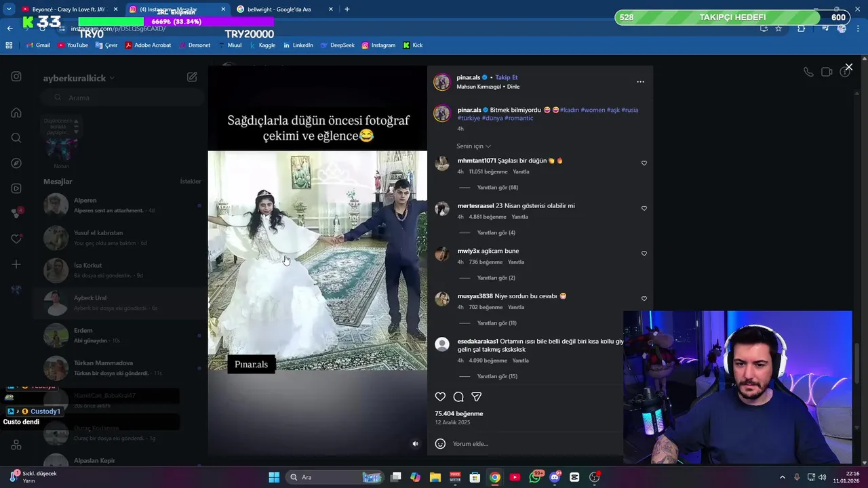
Task: Expand the 'Senin için' comment sorting dropdown
Action: click(x=473, y=146)
